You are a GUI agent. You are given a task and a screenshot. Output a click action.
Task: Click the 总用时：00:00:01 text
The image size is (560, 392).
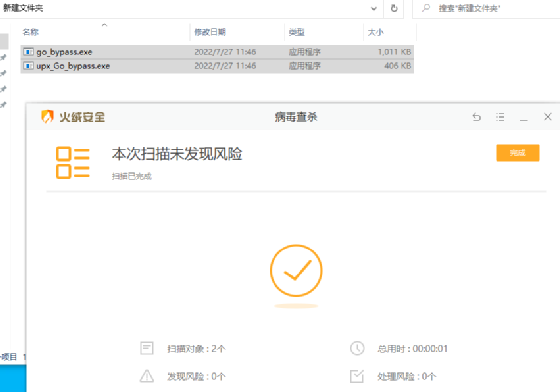412,348
